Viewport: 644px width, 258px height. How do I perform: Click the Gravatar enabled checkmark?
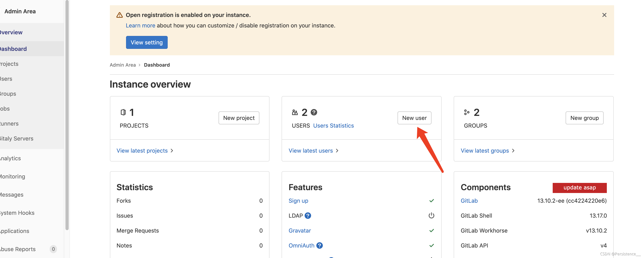click(x=431, y=231)
